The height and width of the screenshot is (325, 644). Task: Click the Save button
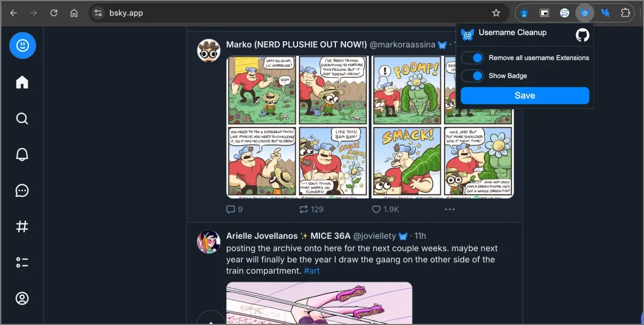pos(525,96)
